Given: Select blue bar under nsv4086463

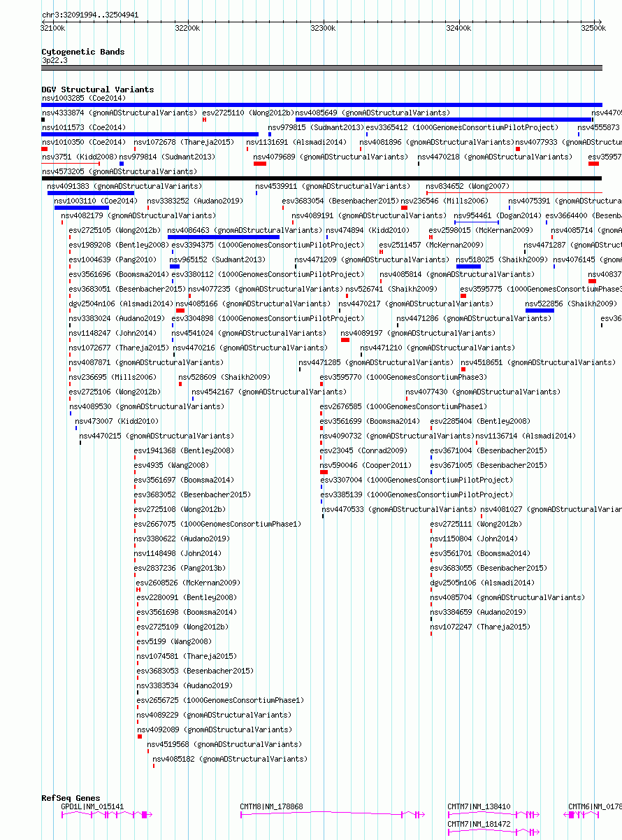Looking at the screenshot, I should [x=224, y=237].
